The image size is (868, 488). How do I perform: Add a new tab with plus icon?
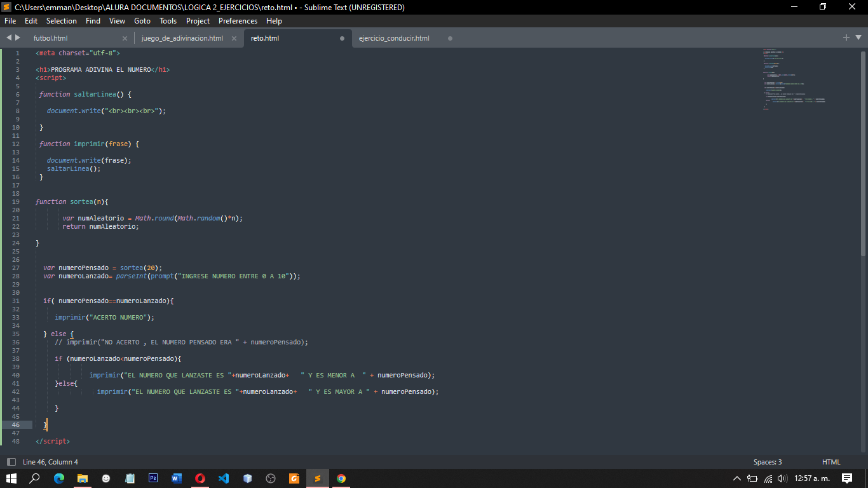coord(846,38)
